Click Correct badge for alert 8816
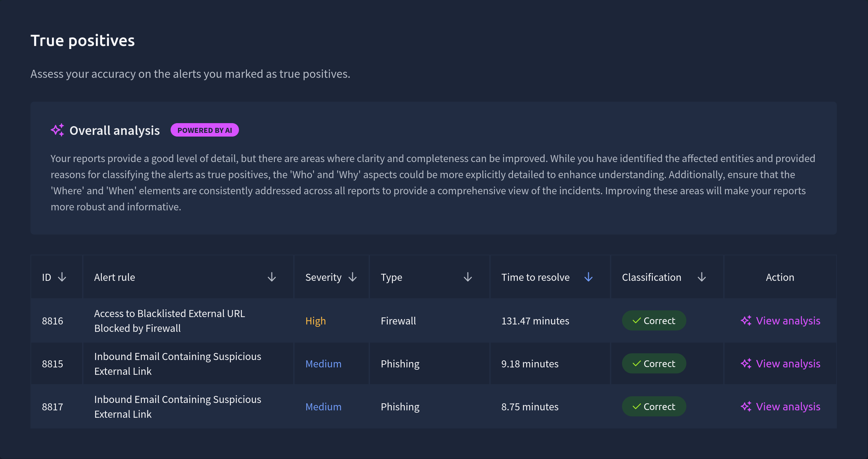Viewport: 868px width, 459px height. (654, 320)
